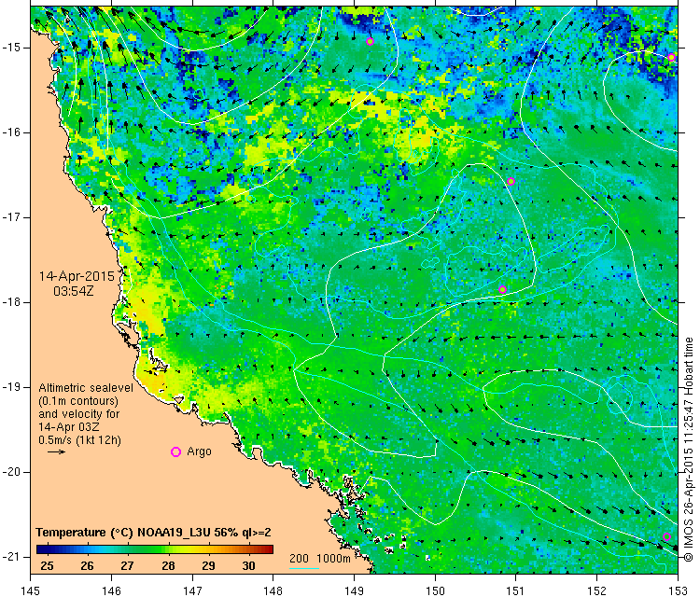This screenshot has height=597, width=700.
Task: Click the "25" color bar label
Action: pos(47,566)
